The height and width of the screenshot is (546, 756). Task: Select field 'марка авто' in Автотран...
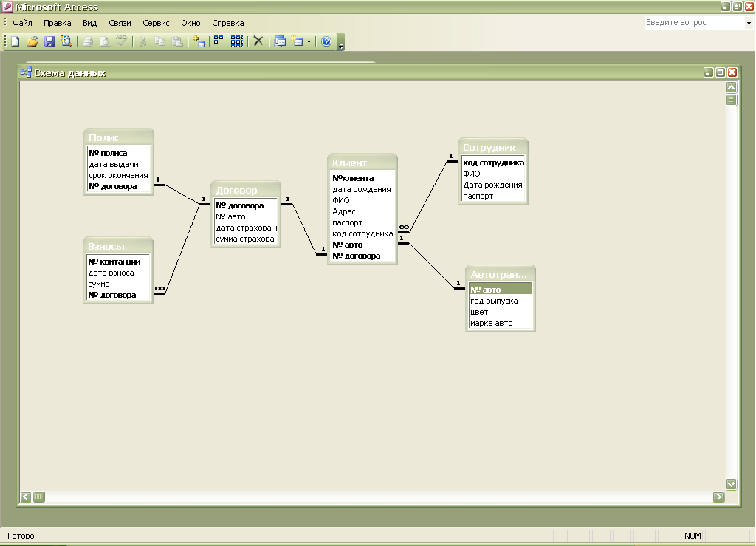[x=501, y=323]
